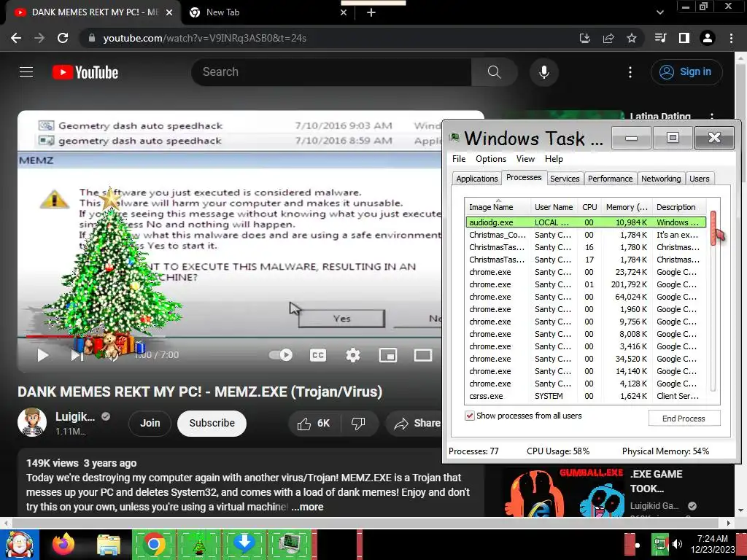Open the YouTube hamburger guide menu
Screen dimensions: 747x560
coord(26,72)
